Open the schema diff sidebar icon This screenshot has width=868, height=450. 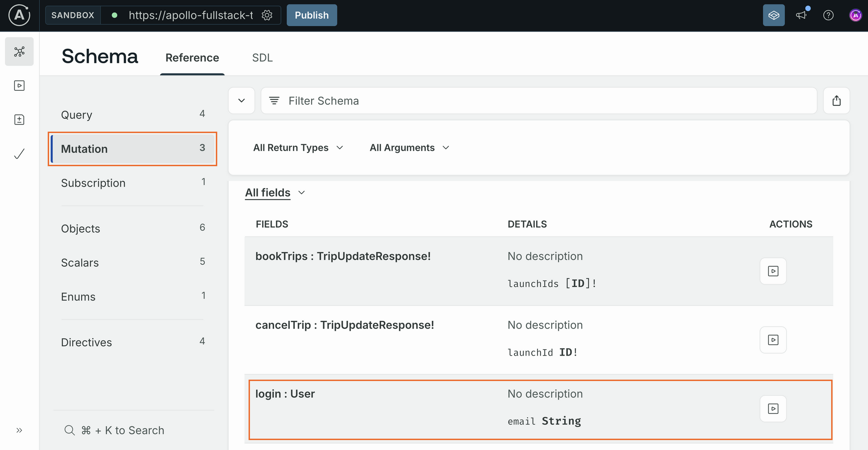point(19,120)
